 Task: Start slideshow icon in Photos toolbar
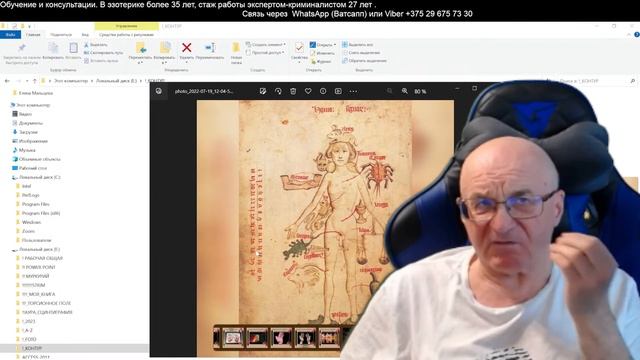338,91
